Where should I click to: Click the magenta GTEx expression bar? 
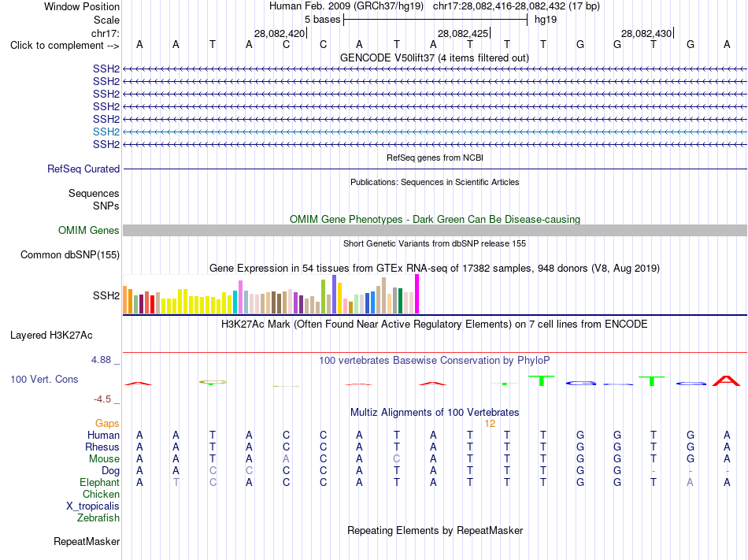(x=417, y=294)
